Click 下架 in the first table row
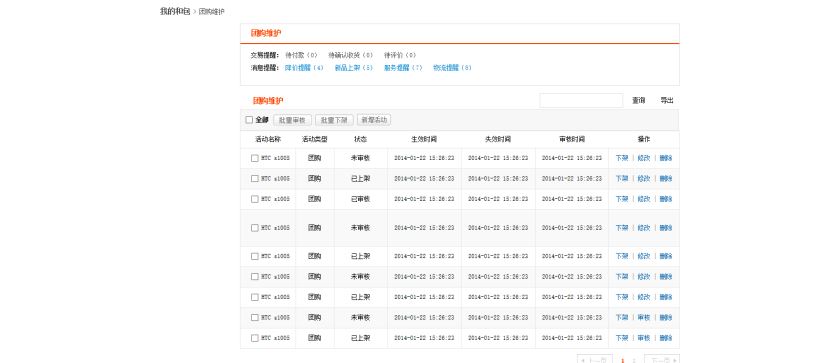Viewport: 840px width, 363px height. coord(622,158)
